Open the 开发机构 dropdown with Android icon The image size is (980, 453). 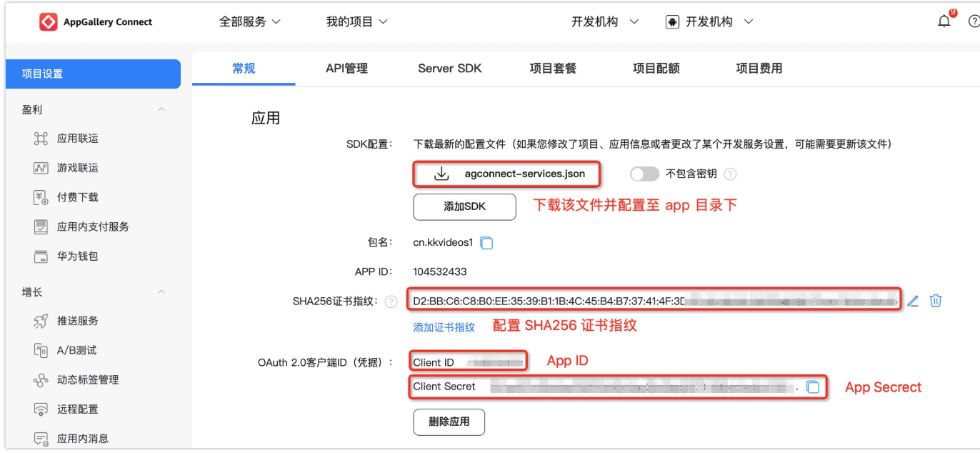[x=710, y=22]
